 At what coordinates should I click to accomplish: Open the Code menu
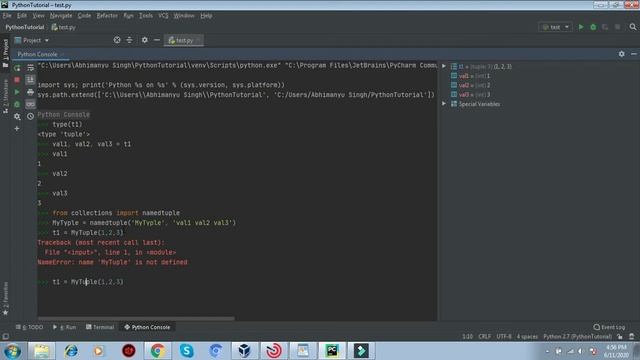point(84,16)
